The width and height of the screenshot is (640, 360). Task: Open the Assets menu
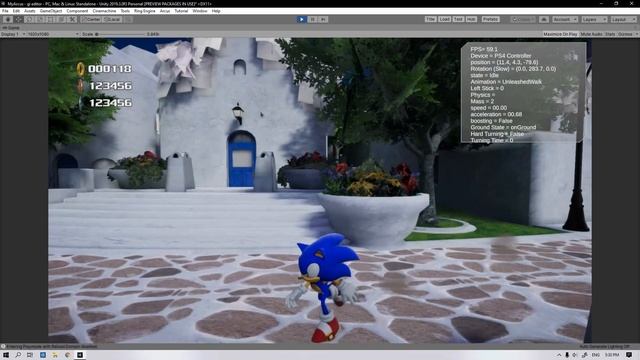[29, 11]
